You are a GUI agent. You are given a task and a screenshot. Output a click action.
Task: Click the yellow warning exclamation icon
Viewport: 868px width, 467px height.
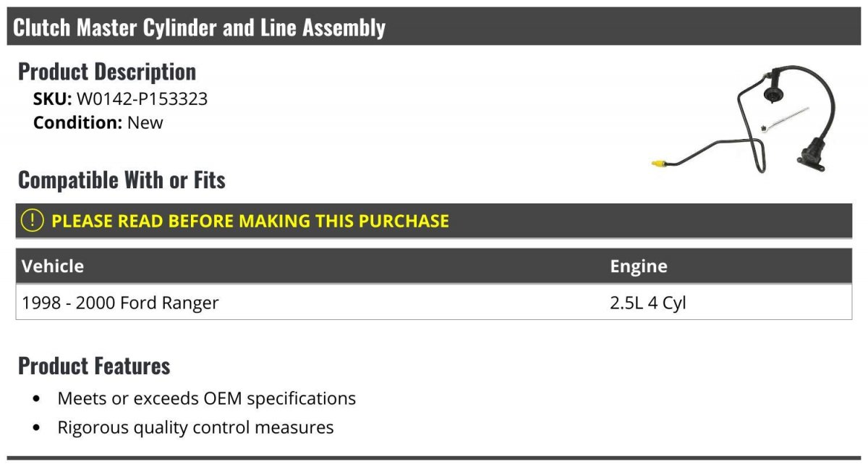pyautogui.click(x=33, y=220)
